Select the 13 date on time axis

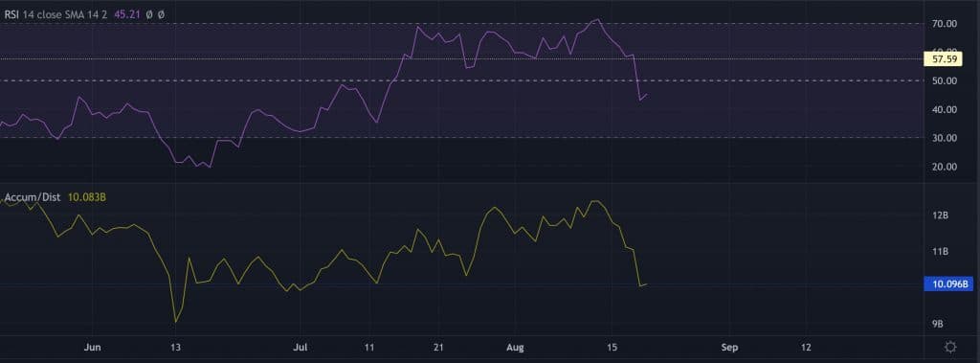[x=176, y=347]
